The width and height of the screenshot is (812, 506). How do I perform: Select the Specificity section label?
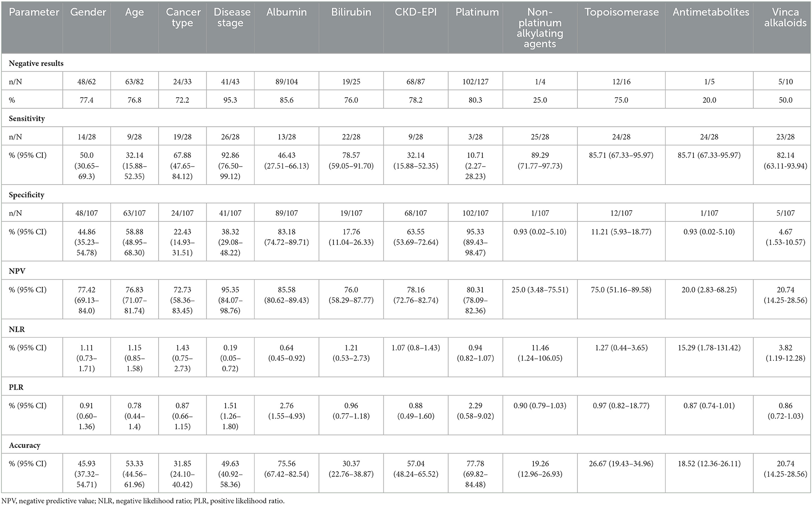[27, 195]
